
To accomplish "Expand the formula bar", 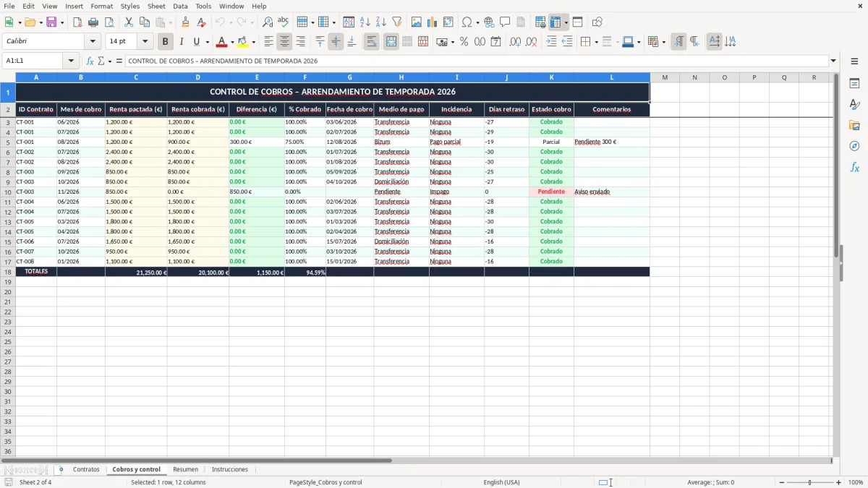I will click(833, 61).
